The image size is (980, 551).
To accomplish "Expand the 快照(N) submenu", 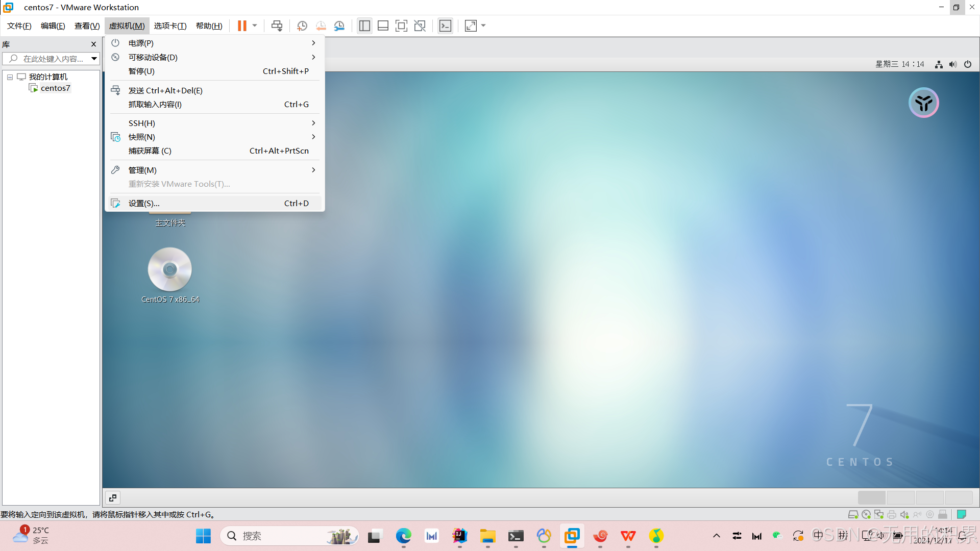I will tap(215, 137).
